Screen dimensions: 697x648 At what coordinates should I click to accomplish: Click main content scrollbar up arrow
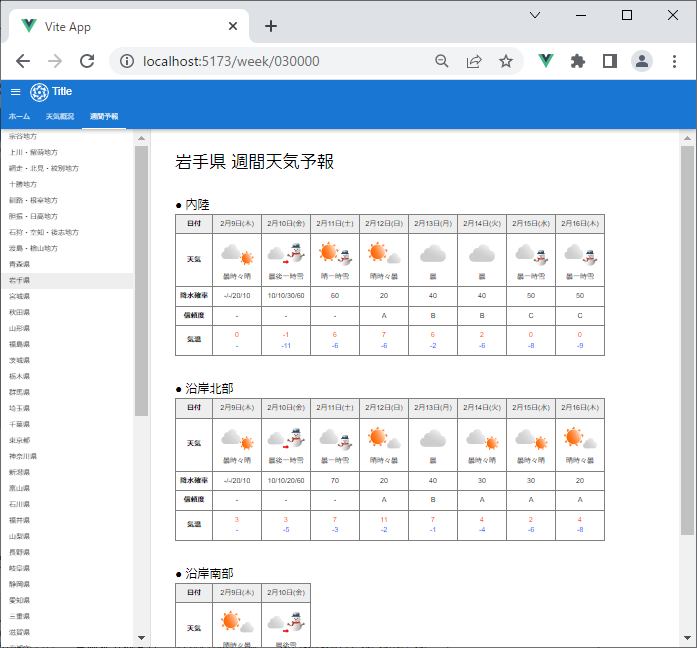coord(687,138)
